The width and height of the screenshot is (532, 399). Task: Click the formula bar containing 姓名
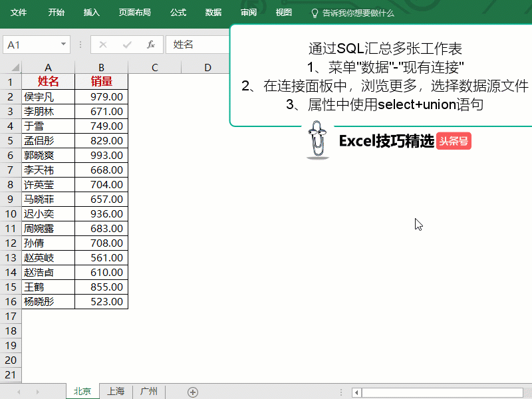pyautogui.click(x=198, y=45)
